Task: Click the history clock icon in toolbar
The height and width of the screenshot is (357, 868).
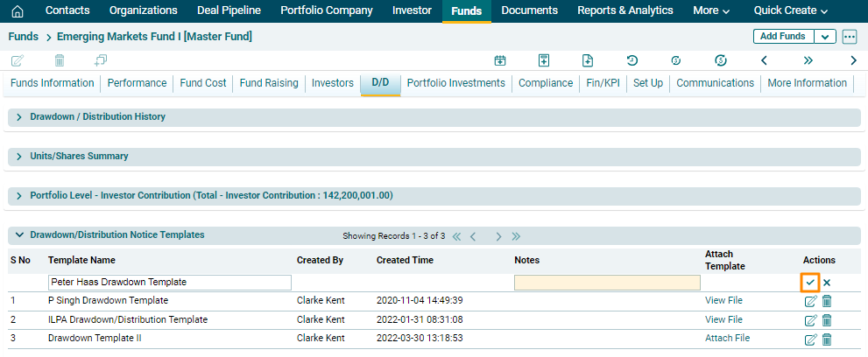Action: pos(632,60)
